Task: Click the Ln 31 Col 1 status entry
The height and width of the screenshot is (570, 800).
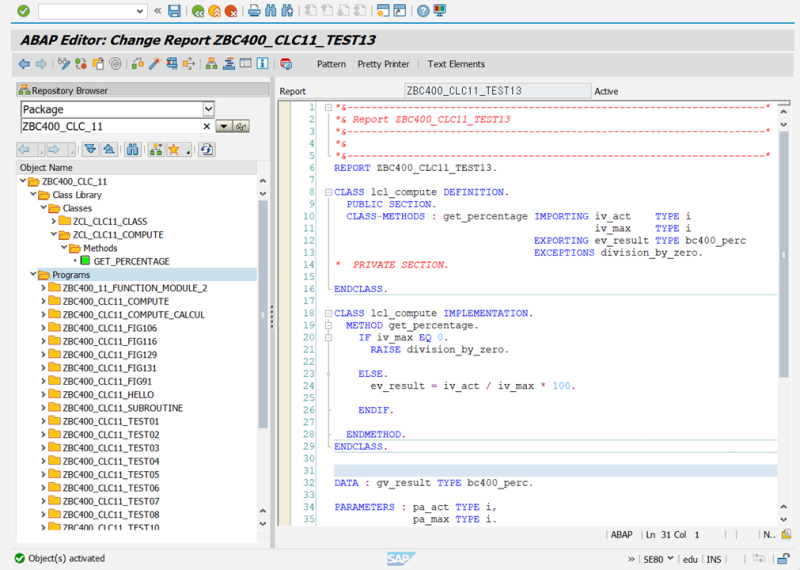Action: click(x=672, y=535)
